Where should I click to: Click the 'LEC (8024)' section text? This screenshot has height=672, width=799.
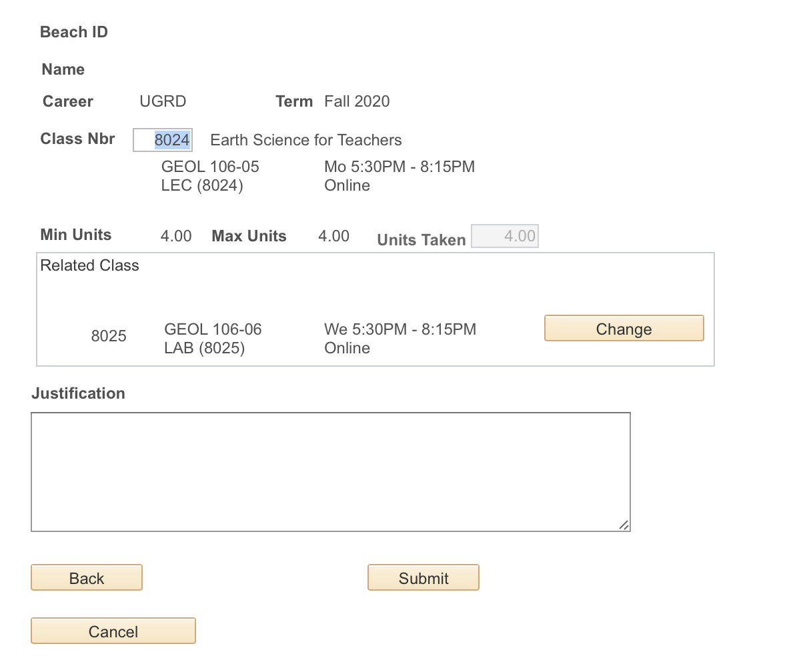tap(202, 185)
